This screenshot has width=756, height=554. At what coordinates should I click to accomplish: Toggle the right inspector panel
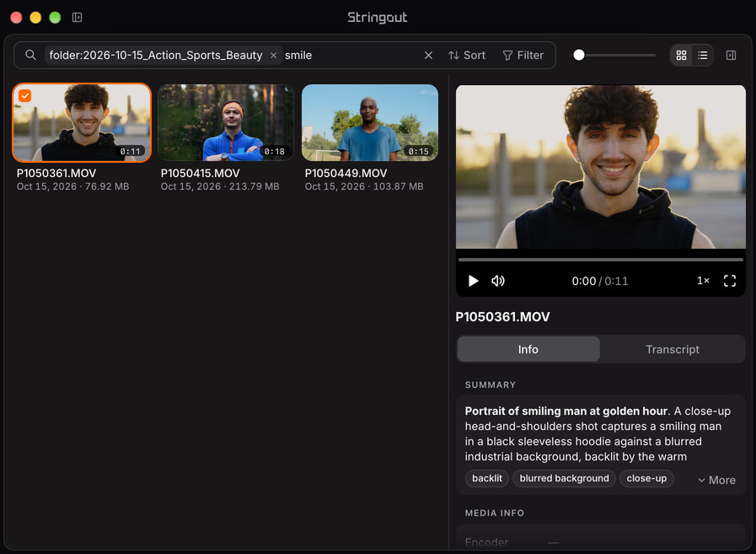(x=731, y=56)
